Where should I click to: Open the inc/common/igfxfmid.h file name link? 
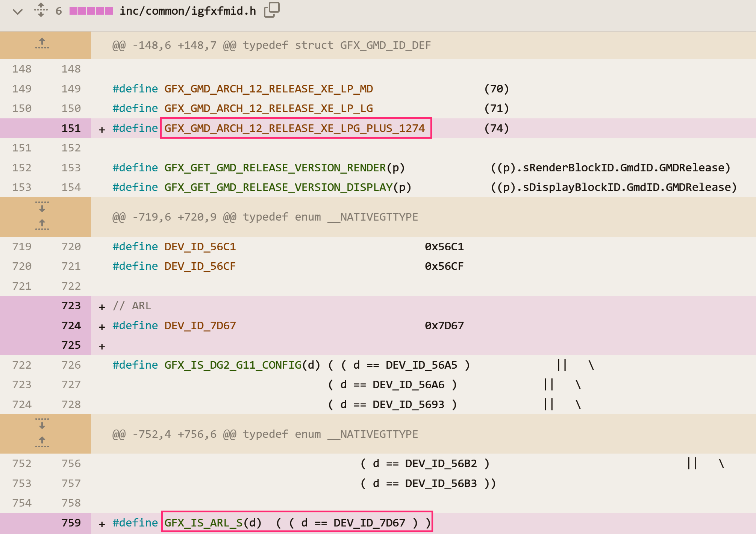[188, 11]
